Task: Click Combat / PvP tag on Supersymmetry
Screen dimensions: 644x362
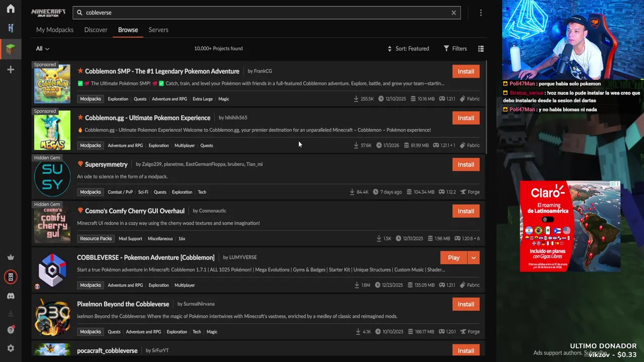Action: 120,192
